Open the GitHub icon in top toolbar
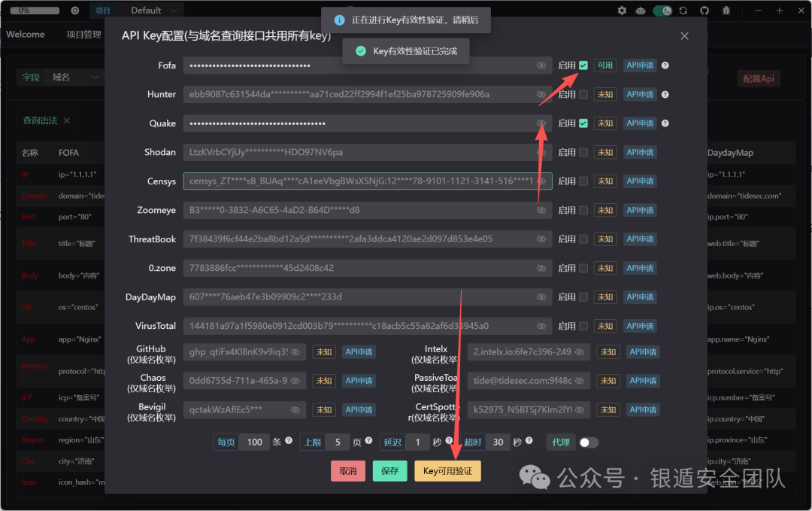812x511 pixels. tap(704, 11)
